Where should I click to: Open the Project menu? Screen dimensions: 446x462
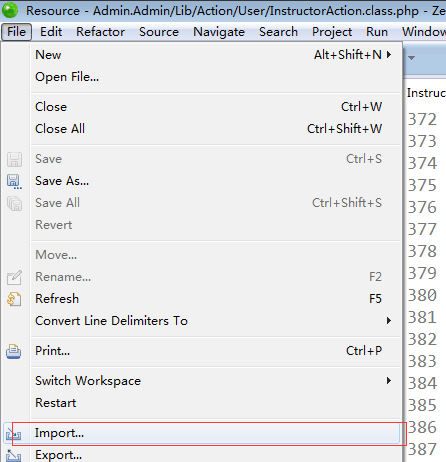[x=332, y=32]
